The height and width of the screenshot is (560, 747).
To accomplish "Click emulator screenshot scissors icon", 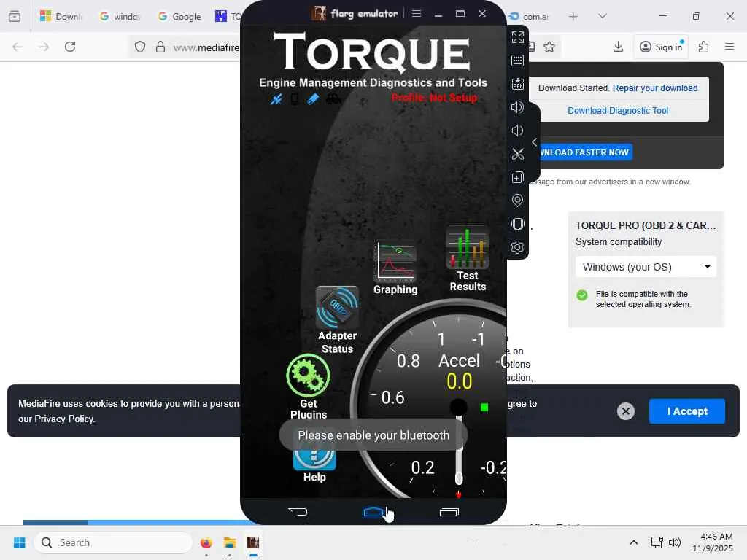I will (x=517, y=154).
